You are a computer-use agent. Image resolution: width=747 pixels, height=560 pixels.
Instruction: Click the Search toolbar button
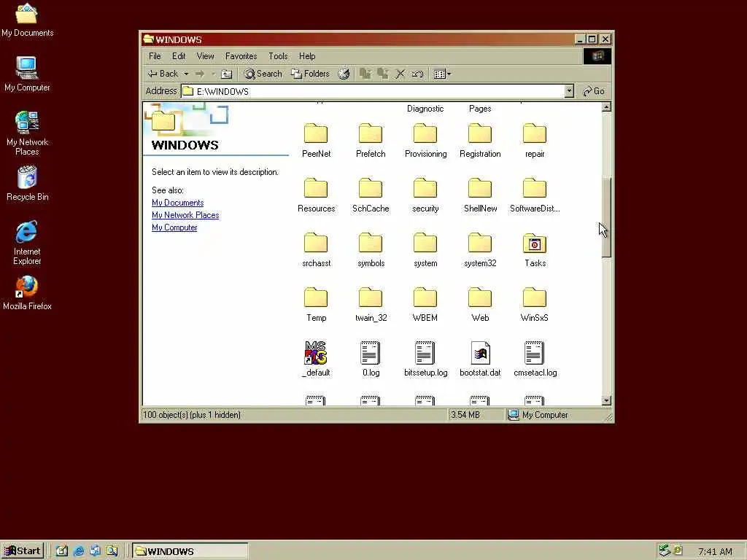(263, 74)
